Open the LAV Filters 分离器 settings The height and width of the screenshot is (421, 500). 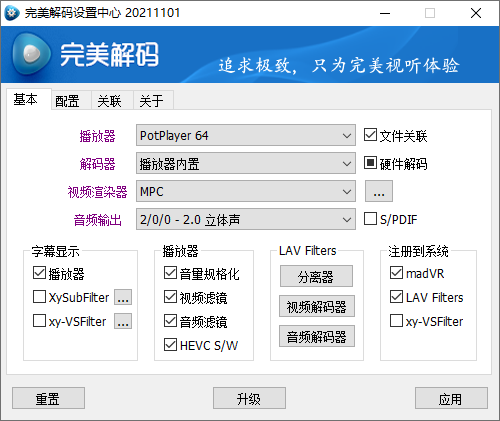316,276
